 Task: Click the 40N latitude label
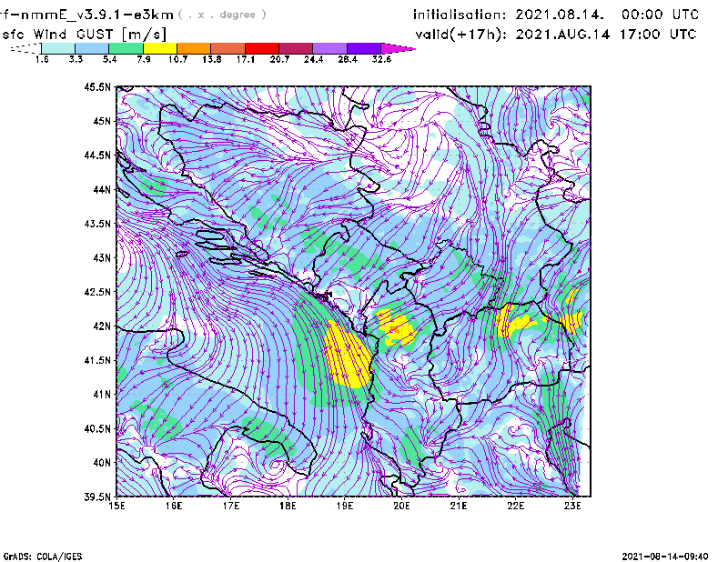(x=102, y=462)
